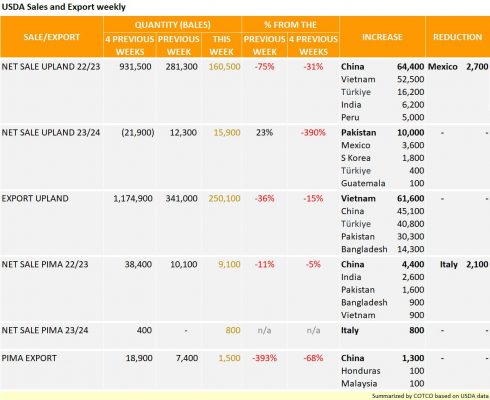Image resolution: width=490 pixels, height=400 pixels.
Task: Click the REDUCTION column header
Action: coord(458,37)
